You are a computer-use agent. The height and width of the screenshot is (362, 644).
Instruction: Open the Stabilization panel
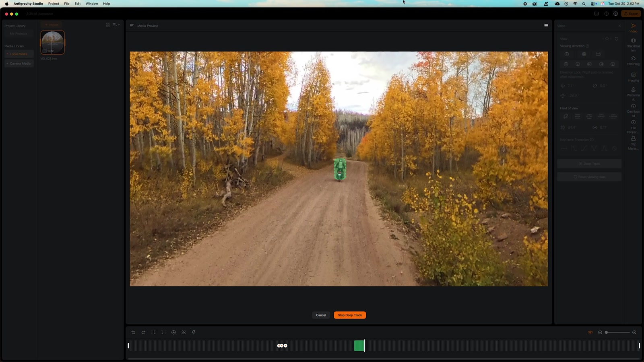633,45
